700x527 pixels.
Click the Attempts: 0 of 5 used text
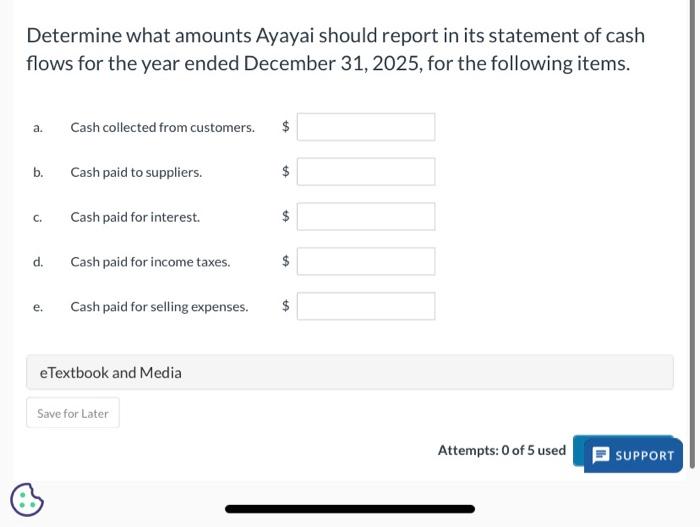tap(501, 450)
